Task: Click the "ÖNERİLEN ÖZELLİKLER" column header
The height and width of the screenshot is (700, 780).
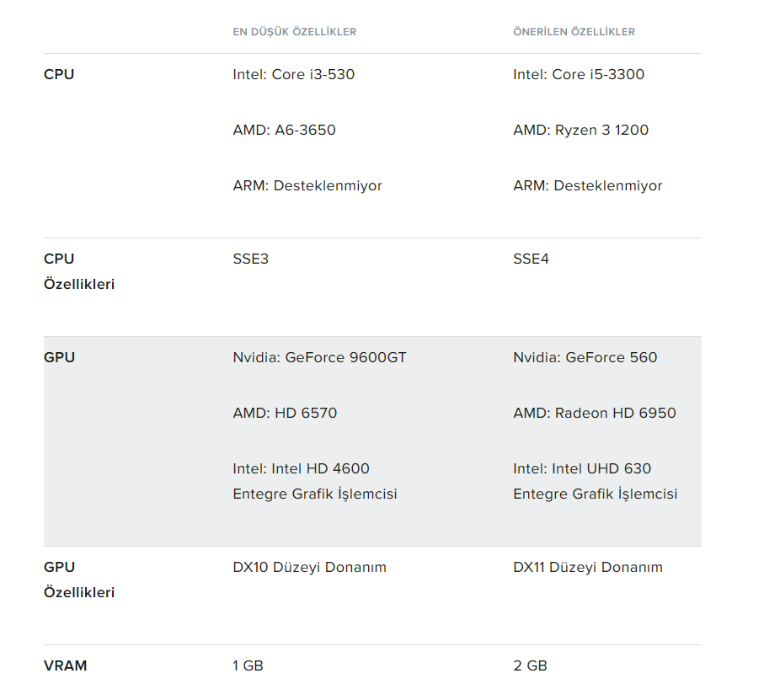Action: [574, 32]
